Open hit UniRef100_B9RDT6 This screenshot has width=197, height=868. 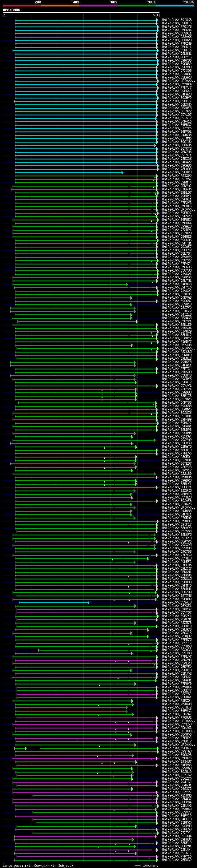coord(176,23)
